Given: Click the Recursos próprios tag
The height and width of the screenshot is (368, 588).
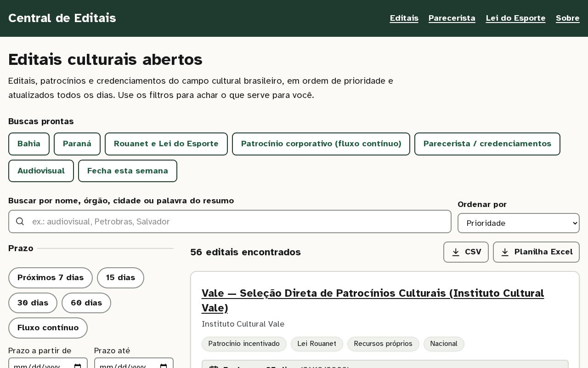Looking at the screenshot, I should tap(383, 344).
